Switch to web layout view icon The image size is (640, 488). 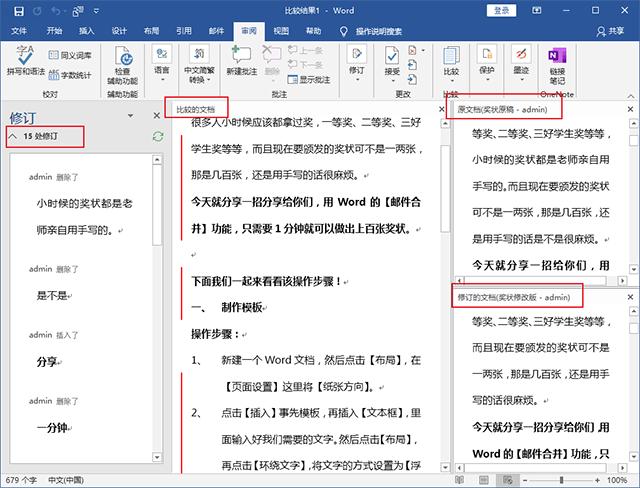[x=508, y=480]
